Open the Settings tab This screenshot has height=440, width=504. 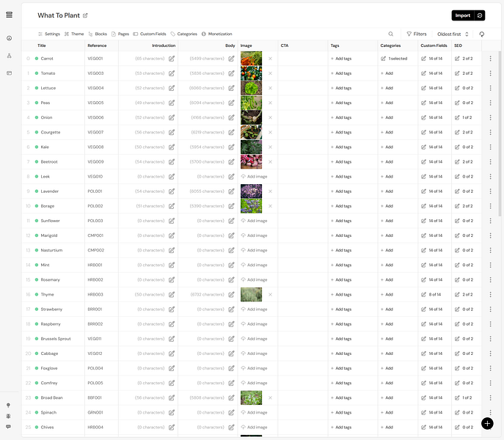[x=49, y=34]
